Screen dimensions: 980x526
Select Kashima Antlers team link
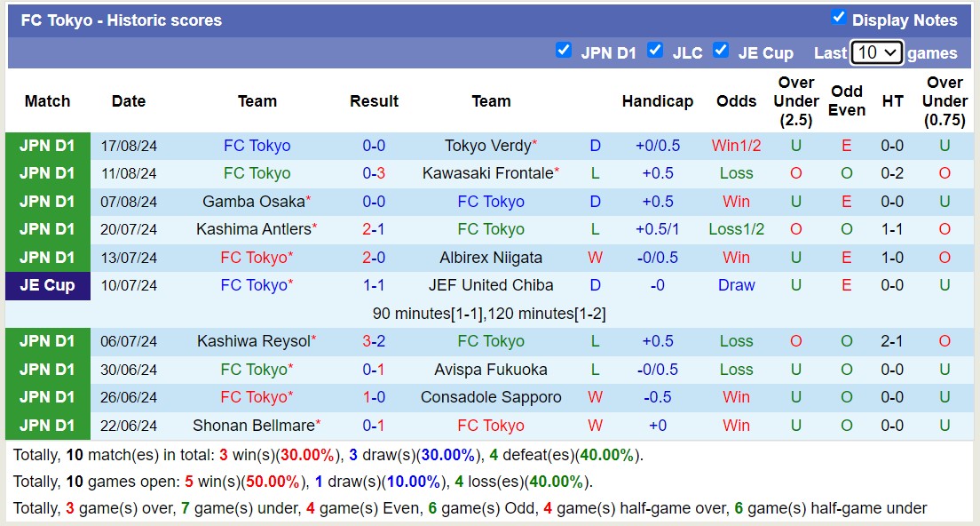tap(253, 229)
